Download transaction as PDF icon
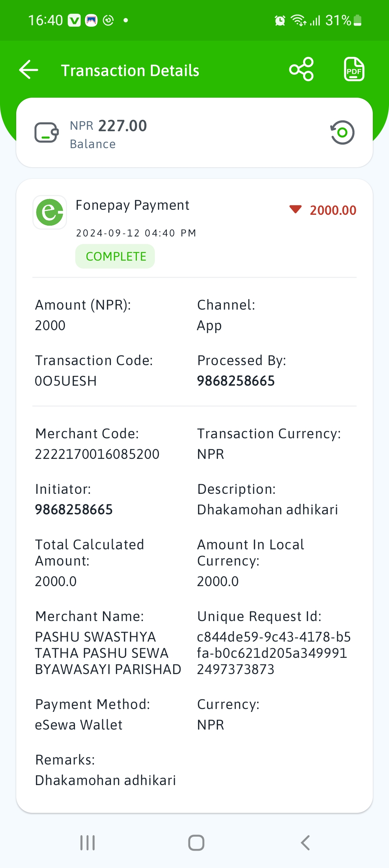Viewport: 389px width, 868px height. click(354, 69)
